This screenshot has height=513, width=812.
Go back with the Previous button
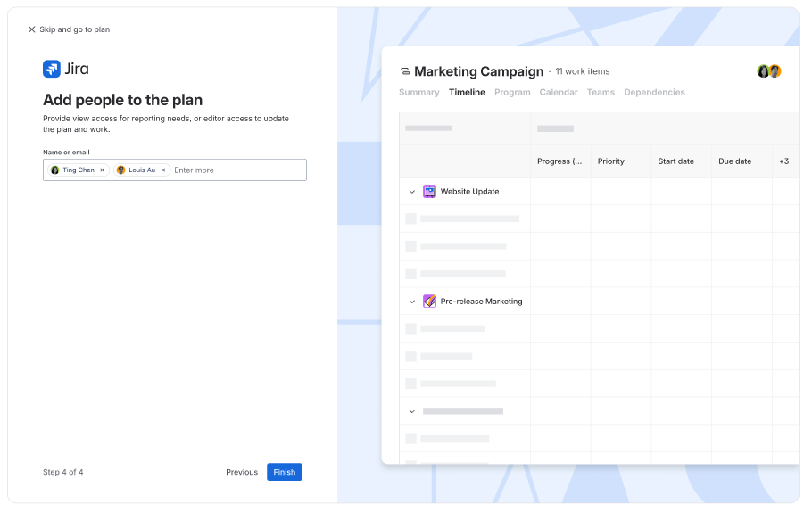242,472
